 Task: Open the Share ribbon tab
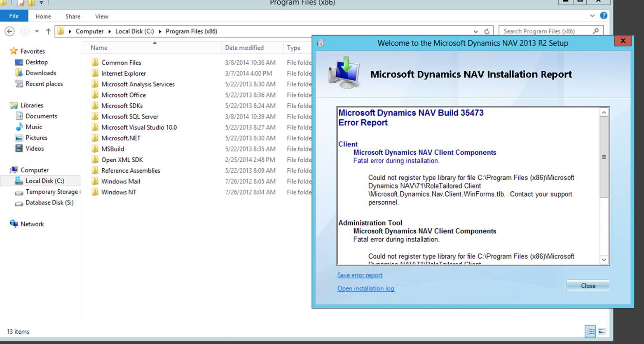click(x=73, y=16)
